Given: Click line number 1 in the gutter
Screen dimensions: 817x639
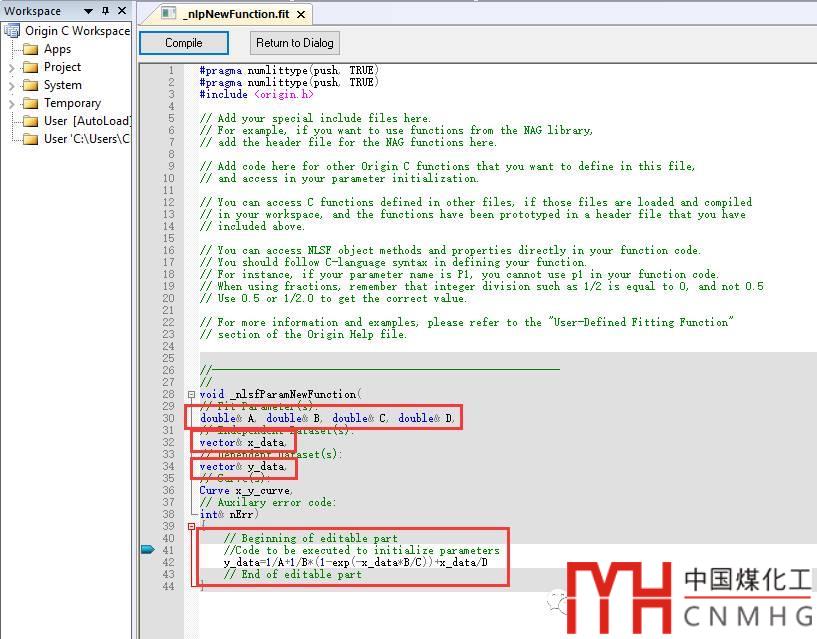Looking at the screenshot, I should [x=171, y=70].
